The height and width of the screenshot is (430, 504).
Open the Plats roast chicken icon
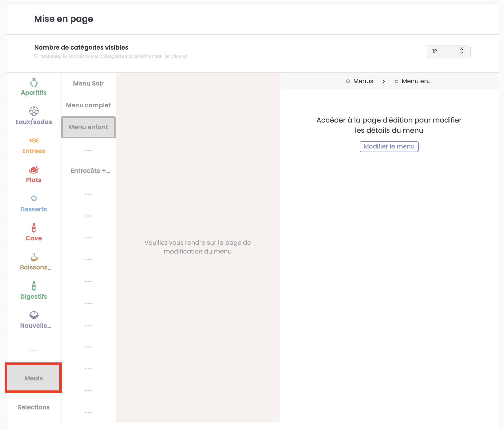[x=34, y=170]
